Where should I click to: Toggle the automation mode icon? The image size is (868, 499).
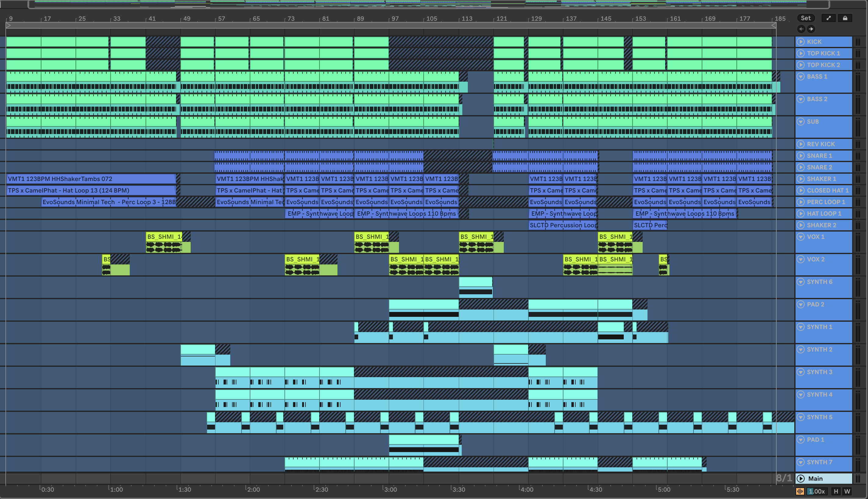point(829,18)
